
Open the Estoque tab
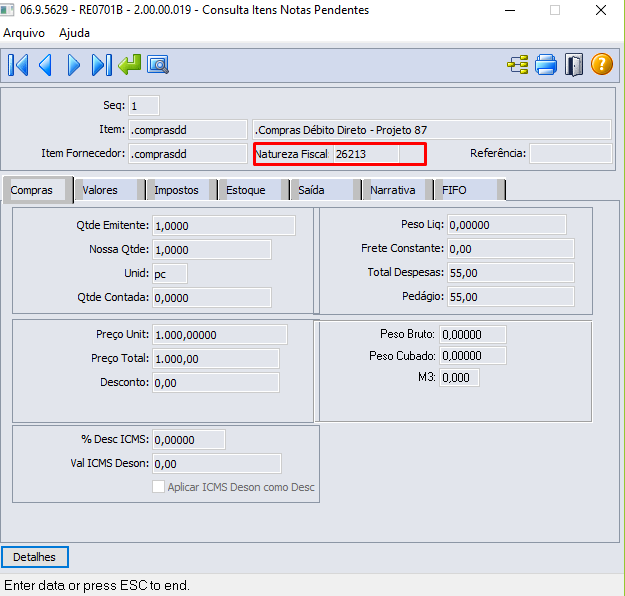[x=254, y=190]
